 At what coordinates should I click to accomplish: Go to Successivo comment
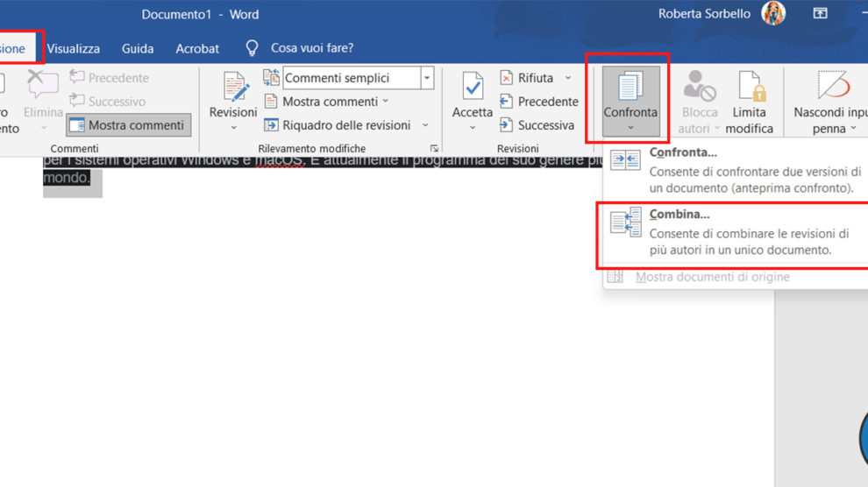tap(108, 101)
